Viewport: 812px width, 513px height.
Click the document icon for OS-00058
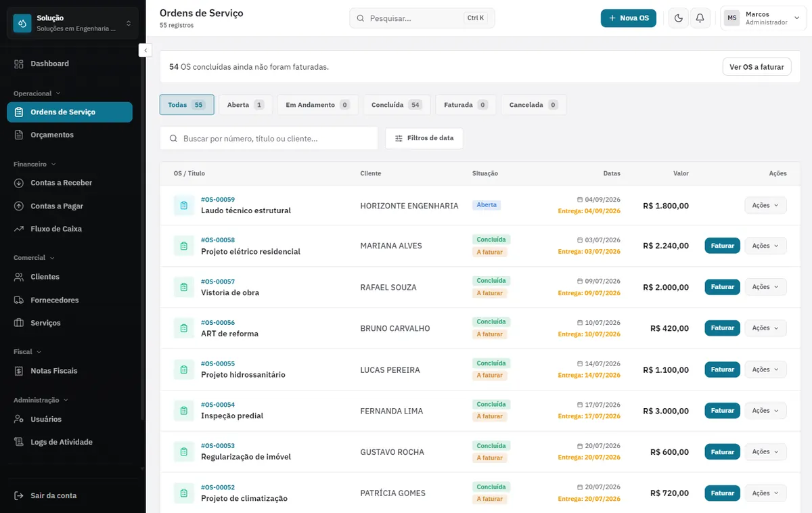click(183, 246)
